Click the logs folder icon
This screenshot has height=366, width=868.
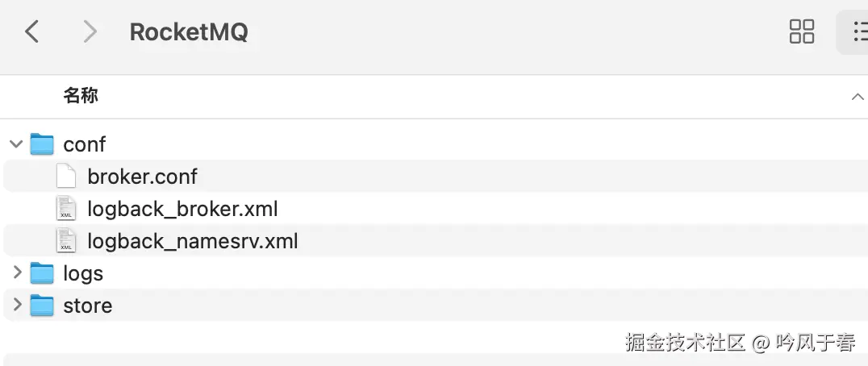pos(42,273)
